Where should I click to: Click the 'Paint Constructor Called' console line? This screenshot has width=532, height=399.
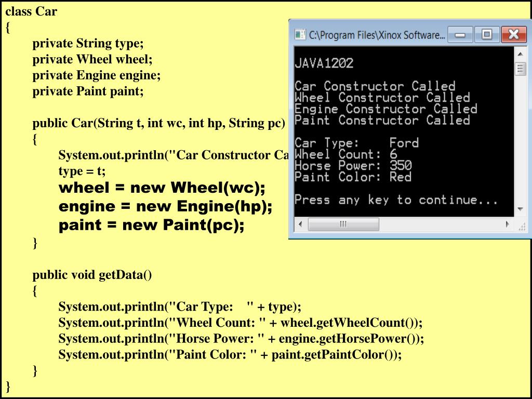point(382,120)
